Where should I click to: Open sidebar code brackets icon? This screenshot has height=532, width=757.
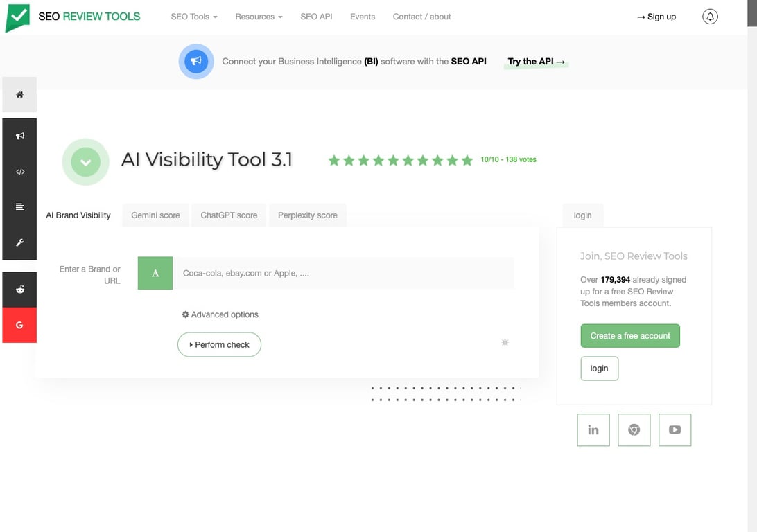point(19,172)
